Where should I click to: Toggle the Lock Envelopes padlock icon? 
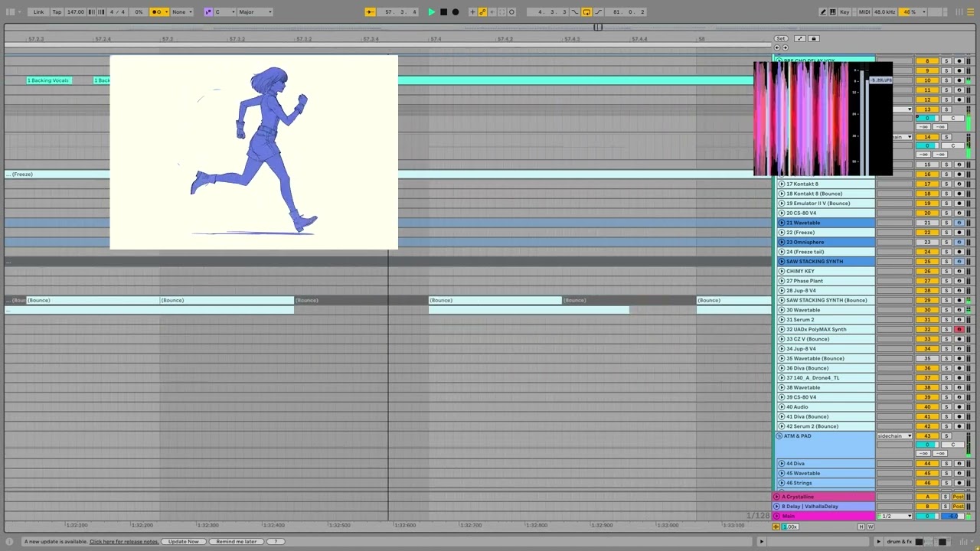click(x=814, y=38)
